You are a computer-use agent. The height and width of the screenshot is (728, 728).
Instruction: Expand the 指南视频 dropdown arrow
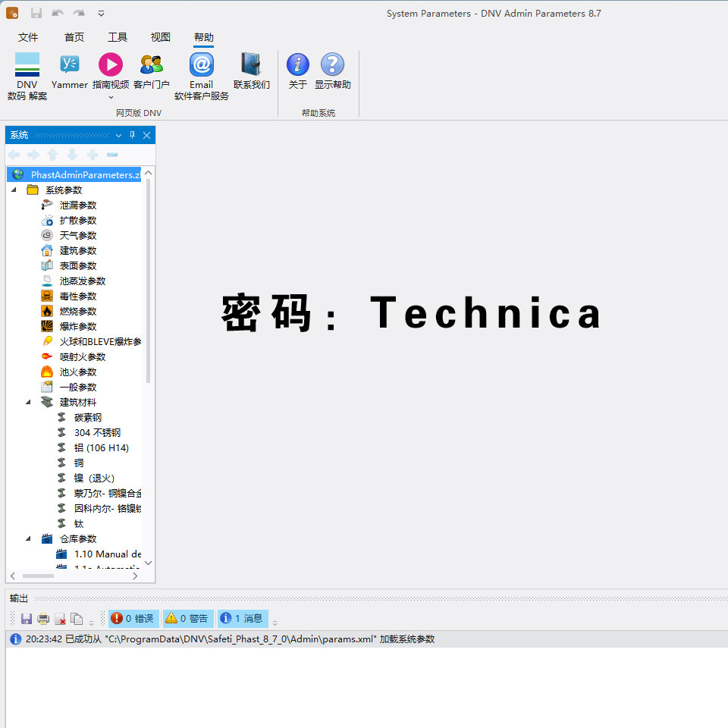pos(111,97)
